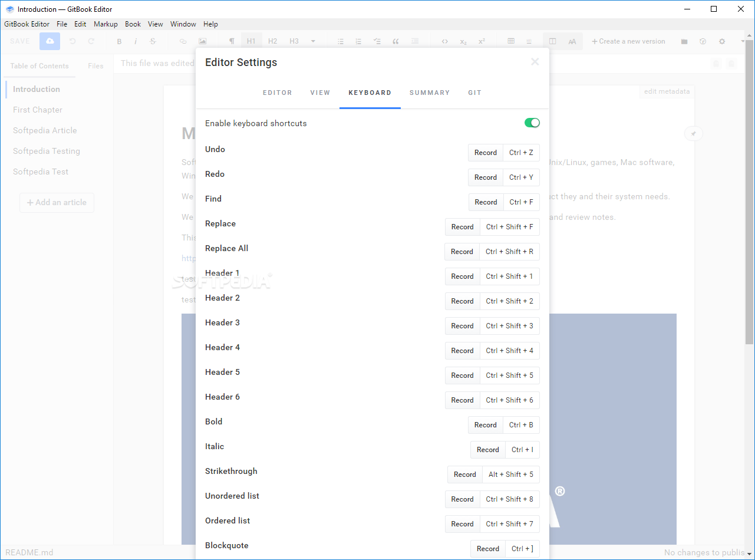Open the Softpedia Testing entry
The width and height of the screenshot is (755, 560).
point(47,151)
